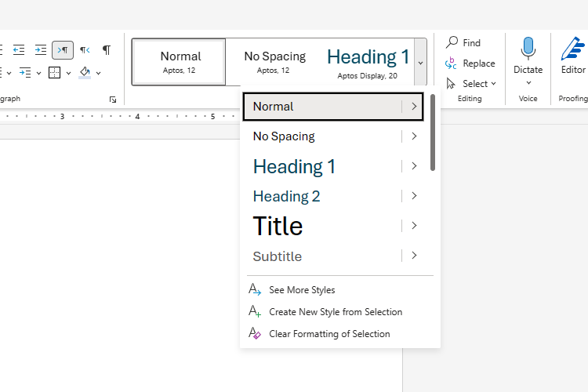Toggle show paragraph marks
Screen dimensions: 588x392
107,50
